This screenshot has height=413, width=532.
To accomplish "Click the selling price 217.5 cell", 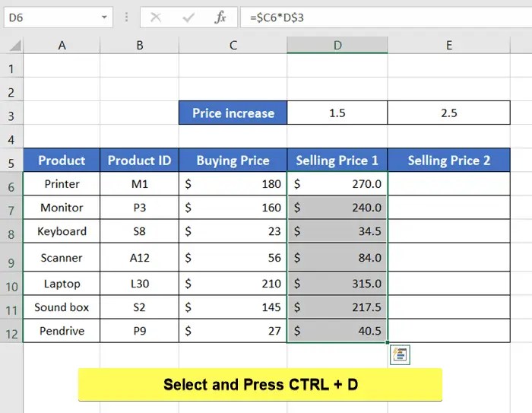I will point(337,307).
